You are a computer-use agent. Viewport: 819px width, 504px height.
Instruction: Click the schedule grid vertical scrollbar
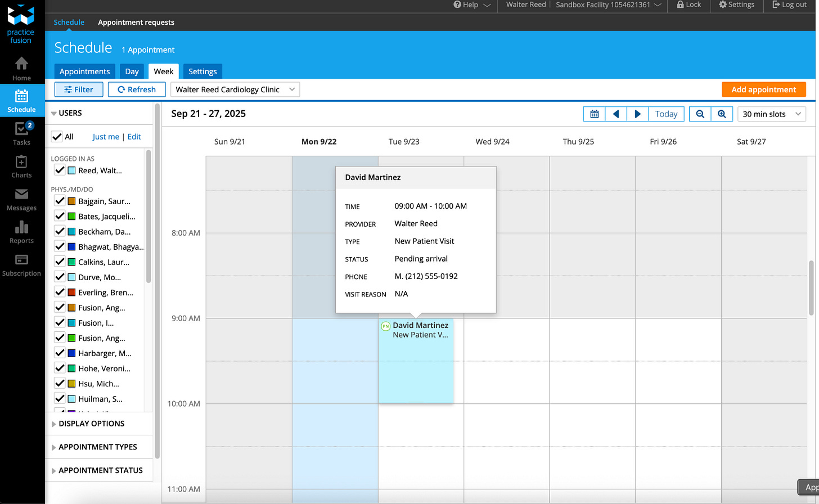(x=811, y=287)
